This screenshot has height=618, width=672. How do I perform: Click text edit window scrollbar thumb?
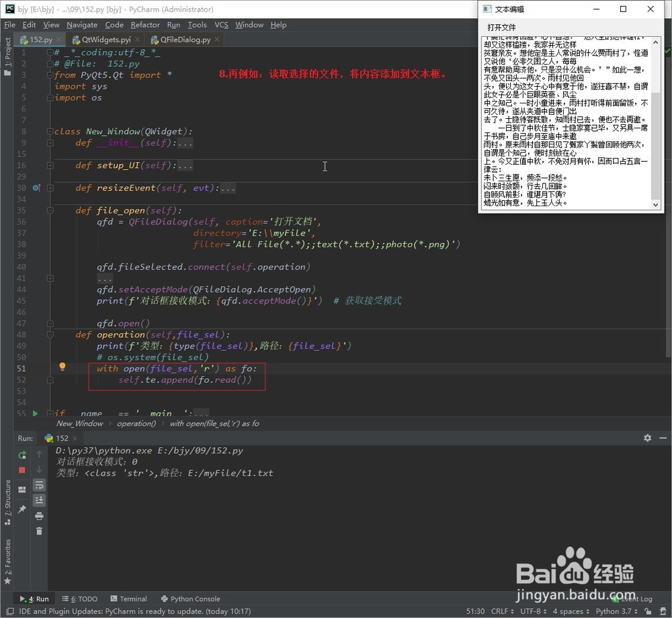pos(655,146)
